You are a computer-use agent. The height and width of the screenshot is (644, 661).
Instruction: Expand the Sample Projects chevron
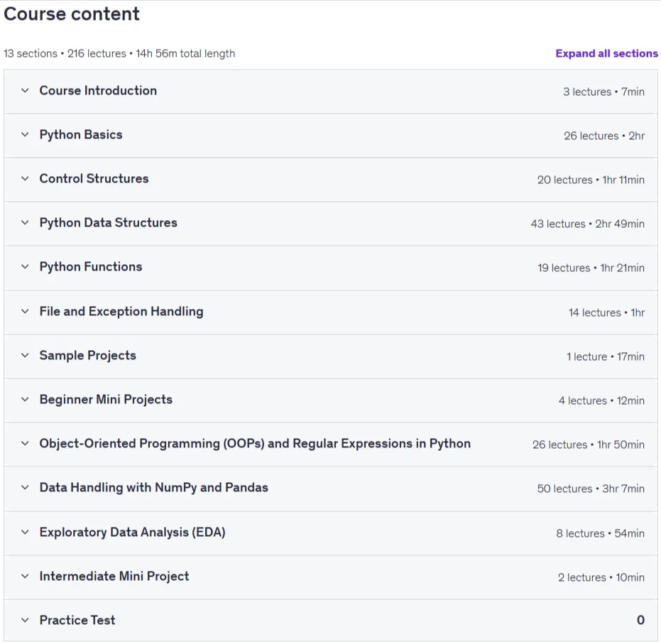(25, 355)
